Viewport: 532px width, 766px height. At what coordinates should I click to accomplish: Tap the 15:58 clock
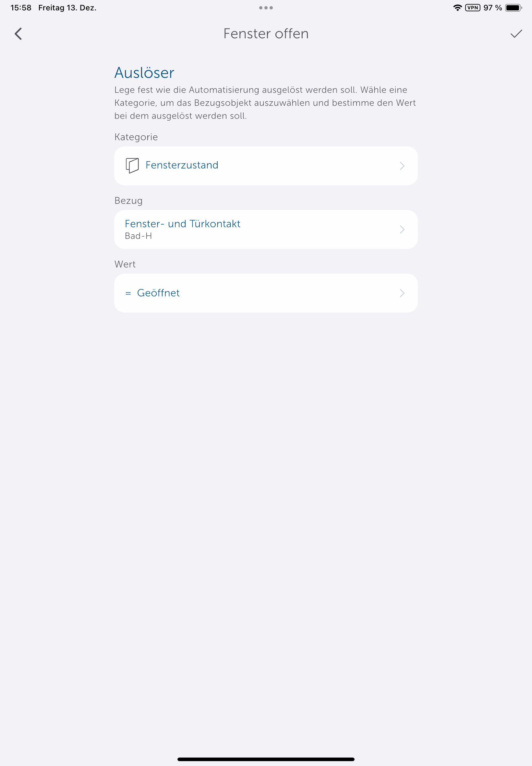[21, 8]
